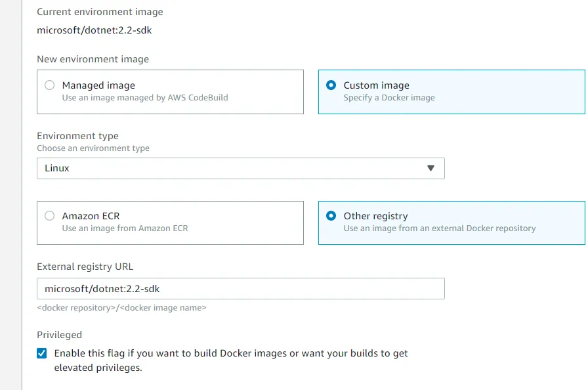Click the current image value microsoft/dotnet:2.2-sdk text

tap(94, 30)
